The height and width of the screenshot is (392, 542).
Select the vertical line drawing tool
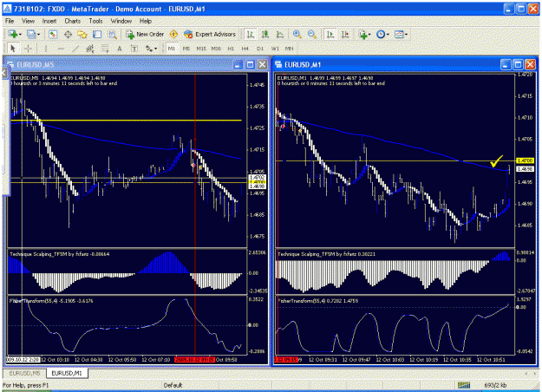(46, 49)
